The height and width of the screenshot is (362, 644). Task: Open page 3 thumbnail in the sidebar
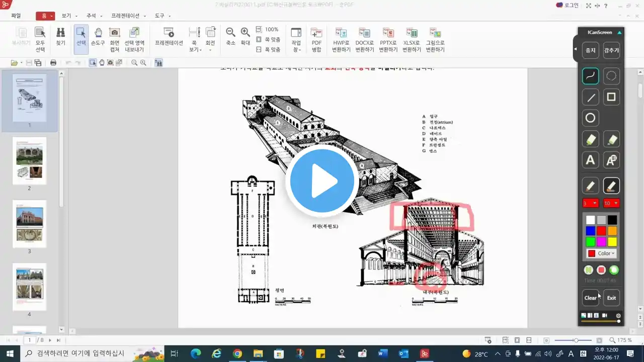click(x=30, y=223)
